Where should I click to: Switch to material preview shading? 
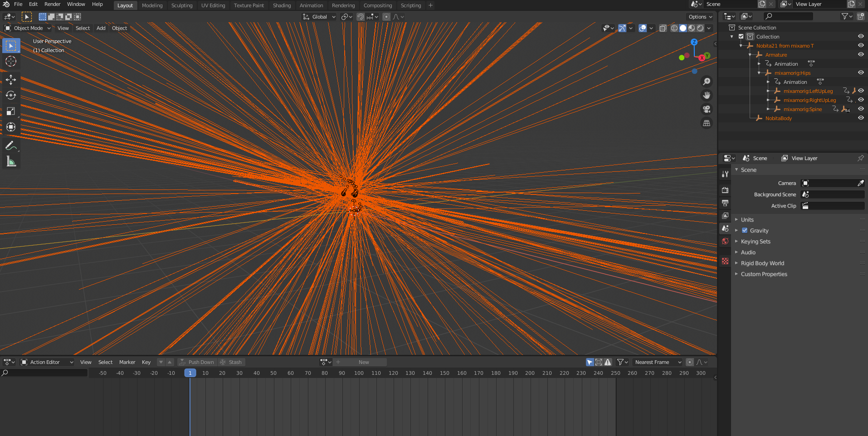click(x=692, y=28)
